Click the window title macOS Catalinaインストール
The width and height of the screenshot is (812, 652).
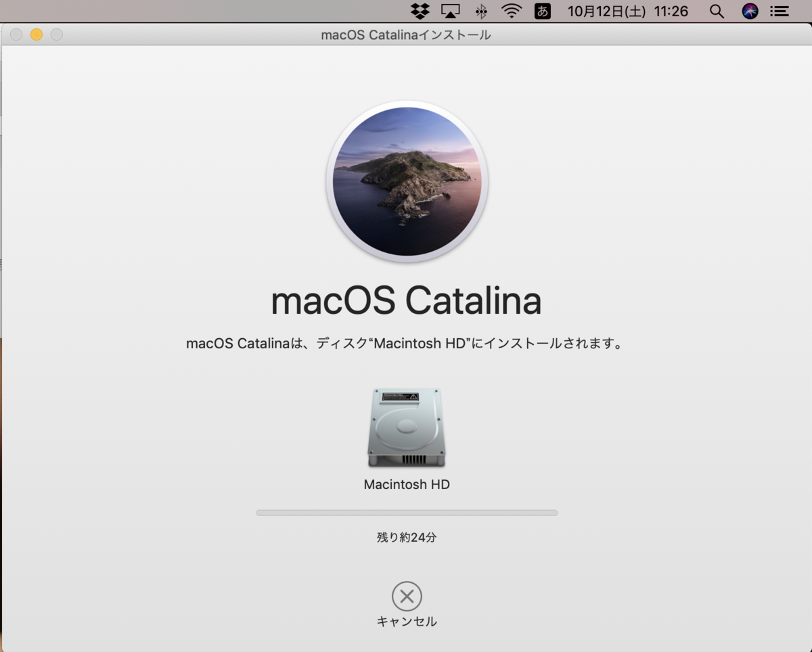click(406, 35)
